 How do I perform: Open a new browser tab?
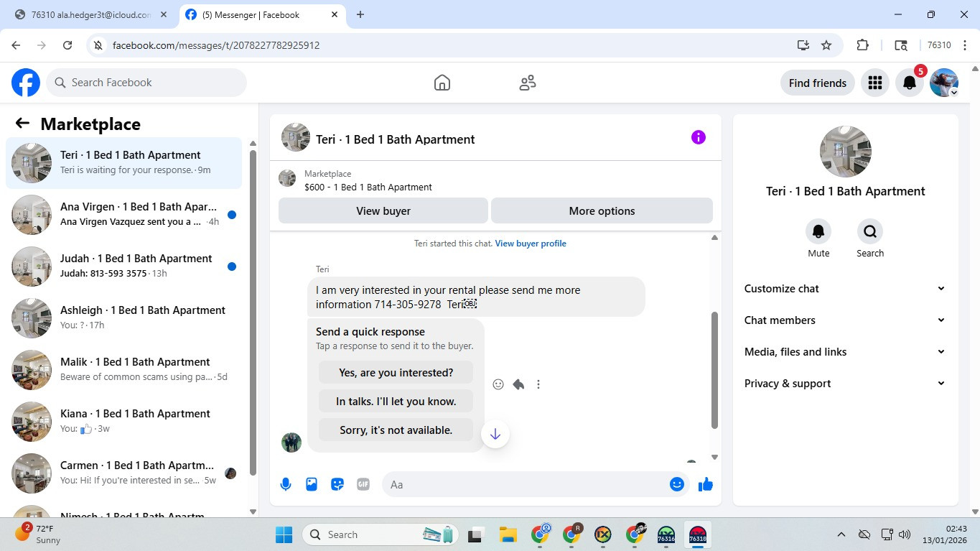360,15
